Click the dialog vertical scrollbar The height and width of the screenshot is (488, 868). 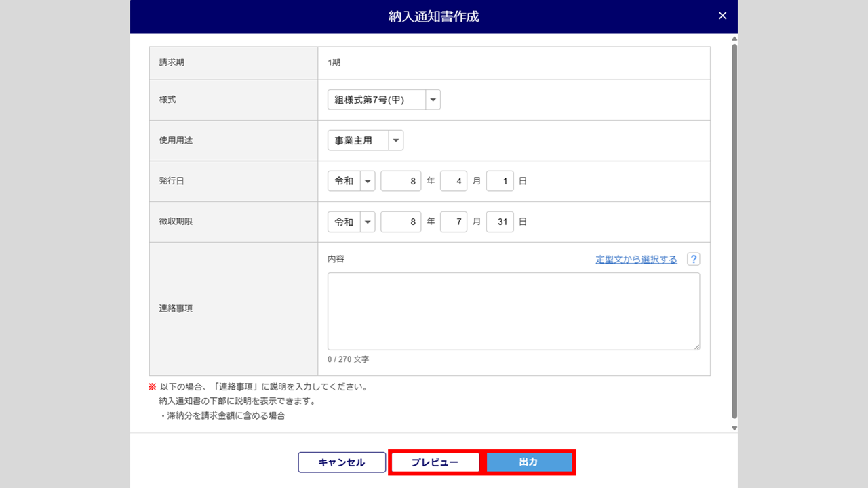(734, 230)
